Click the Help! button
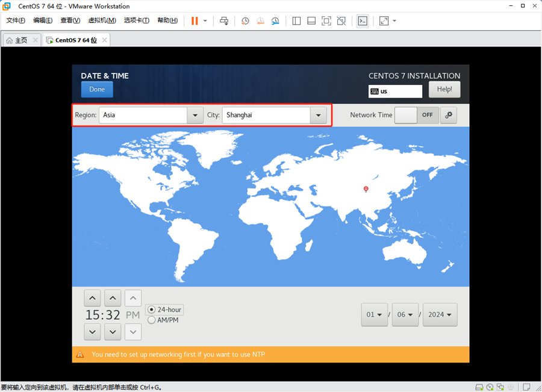Image resolution: width=542 pixels, height=392 pixels. point(444,89)
